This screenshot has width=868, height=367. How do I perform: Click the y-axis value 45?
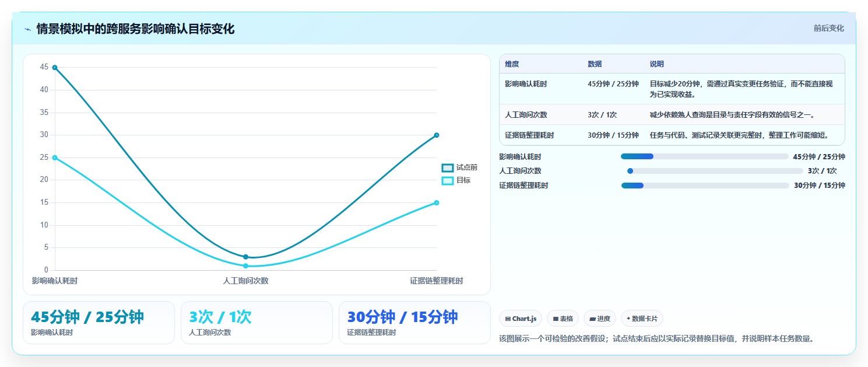pos(44,67)
